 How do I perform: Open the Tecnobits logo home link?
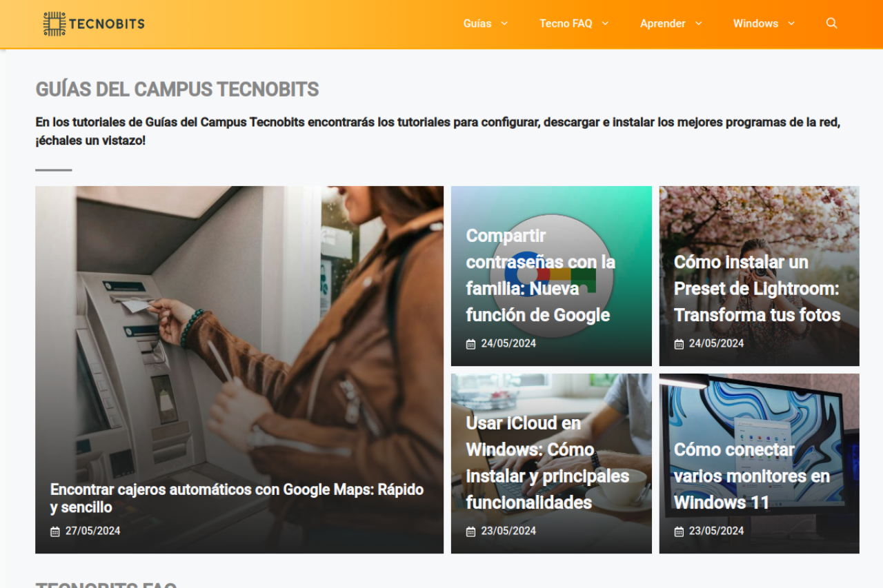94,23
